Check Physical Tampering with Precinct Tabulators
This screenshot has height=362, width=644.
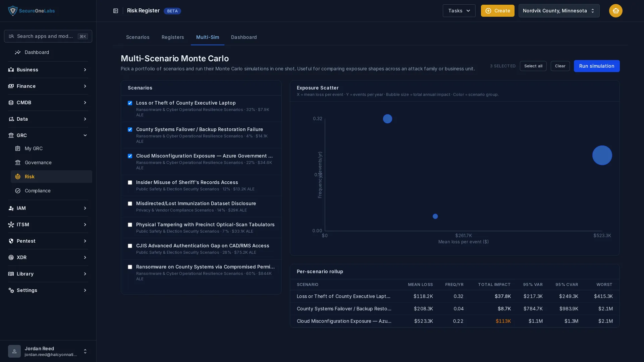pos(130,225)
